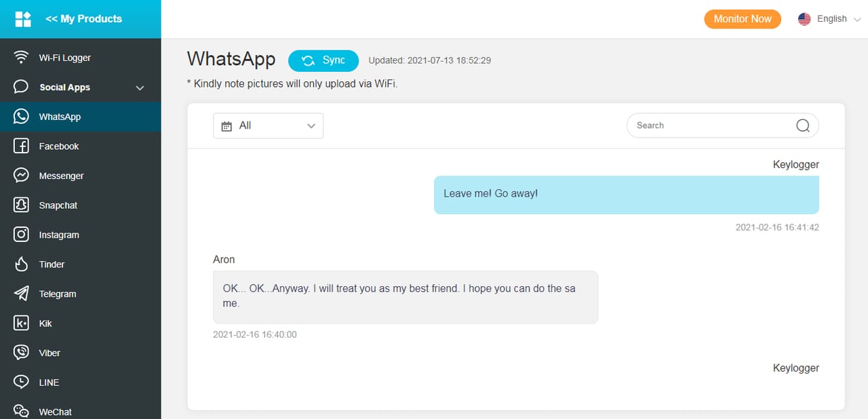Open Tinder monitoring using the flame icon
The image size is (868, 419).
pos(21,264)
